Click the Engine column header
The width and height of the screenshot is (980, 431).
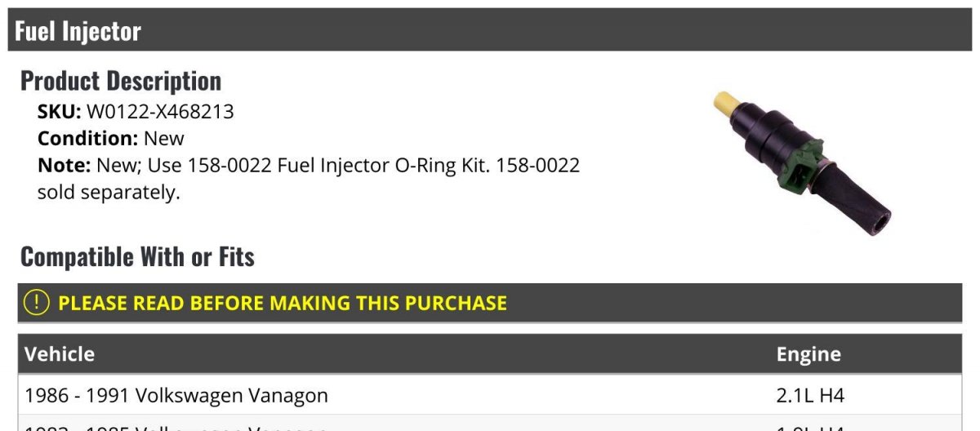pos(808,354)
